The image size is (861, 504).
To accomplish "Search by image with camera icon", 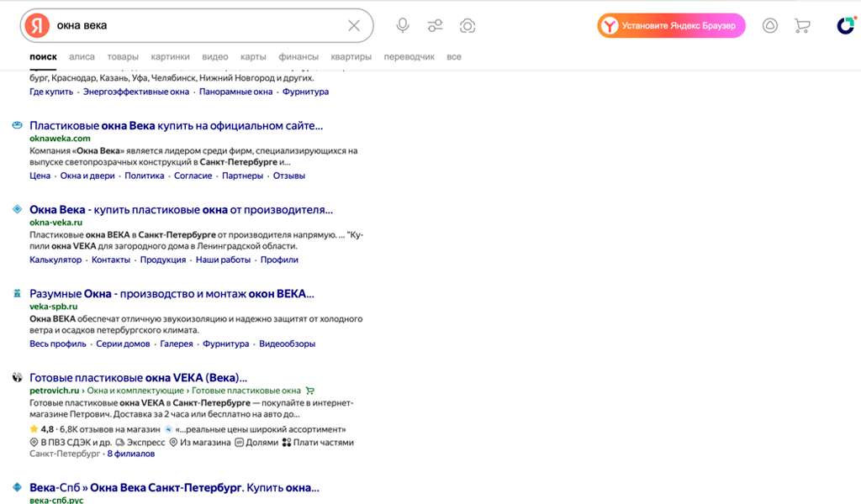I will pyautogui.click(x=467, y=26).
